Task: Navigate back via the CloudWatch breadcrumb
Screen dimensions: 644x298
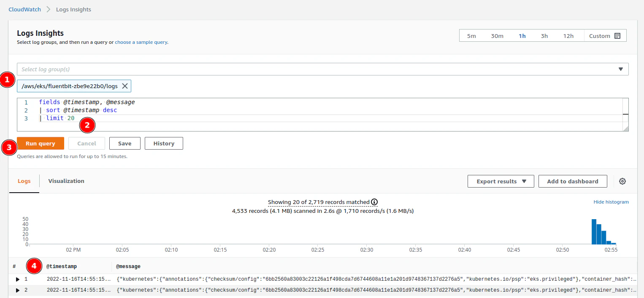Action: coord(24,9)
